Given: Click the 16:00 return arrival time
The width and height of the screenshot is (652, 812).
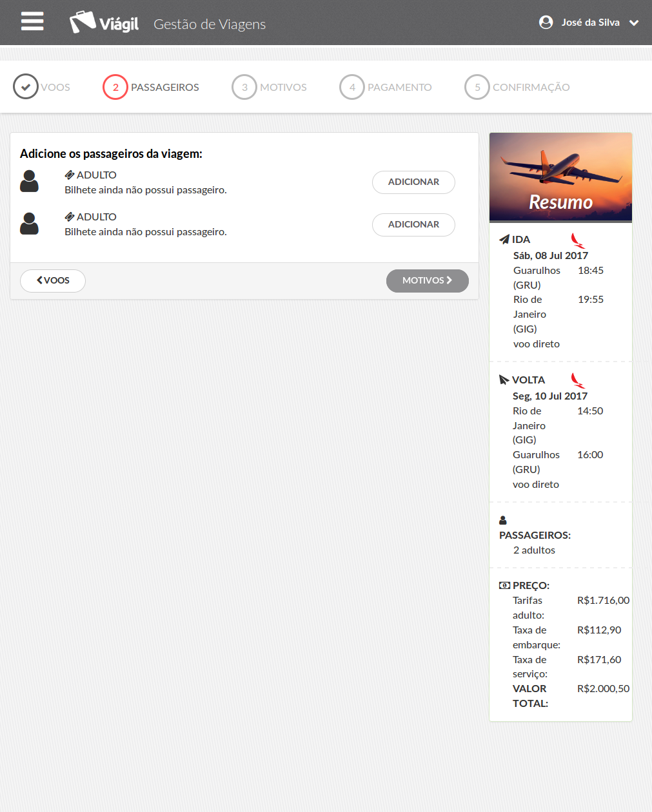Looking at the screenshot, I should coord(590,454).
